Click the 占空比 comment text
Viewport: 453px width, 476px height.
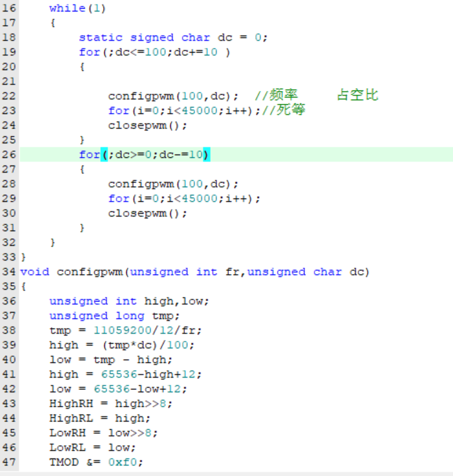[358, 95]
